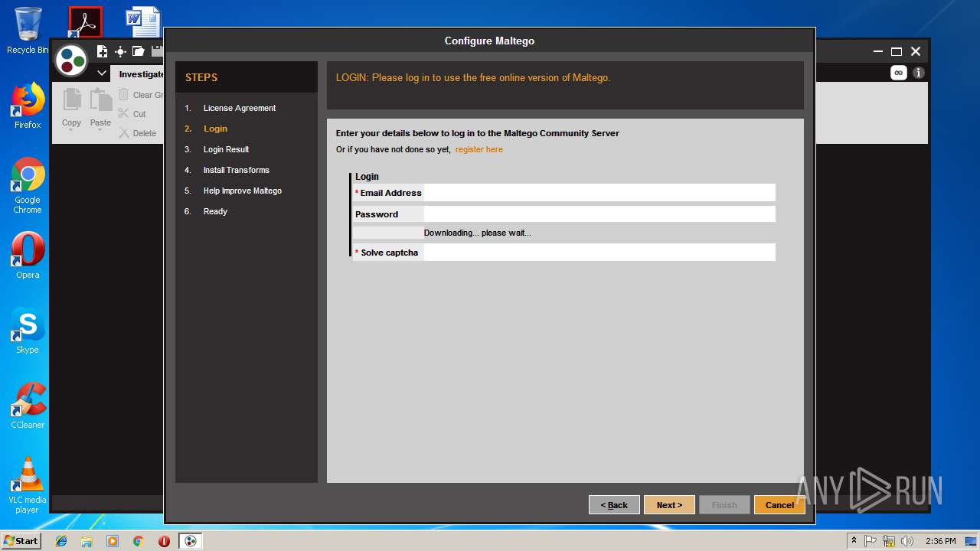Open the Google Chrome desktop shortcut
Viewport: 980px width, 551px height.
28,185
